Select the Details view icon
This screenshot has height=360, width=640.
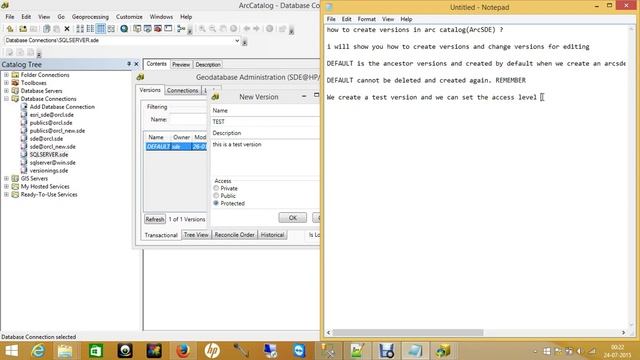coord(100,29)
